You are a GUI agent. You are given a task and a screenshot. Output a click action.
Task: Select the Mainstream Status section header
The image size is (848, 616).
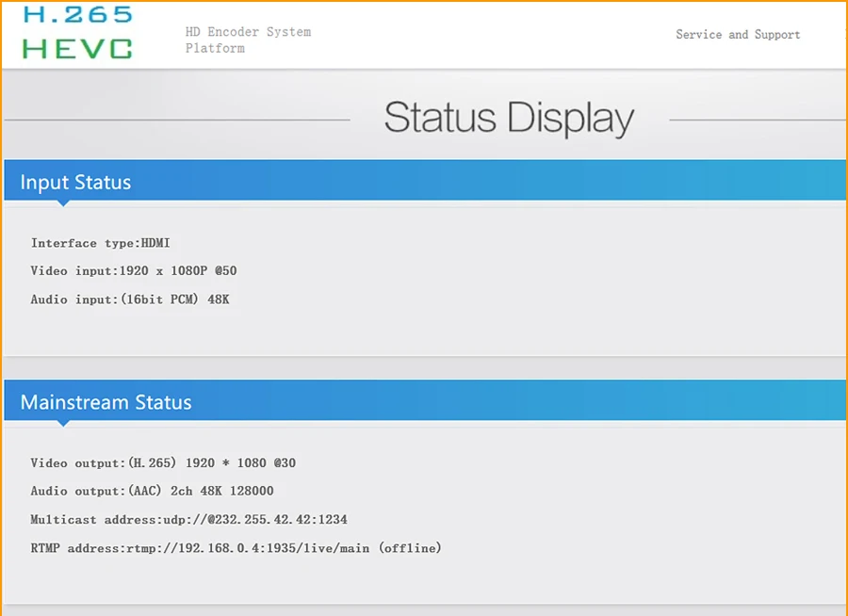point(425,400)
